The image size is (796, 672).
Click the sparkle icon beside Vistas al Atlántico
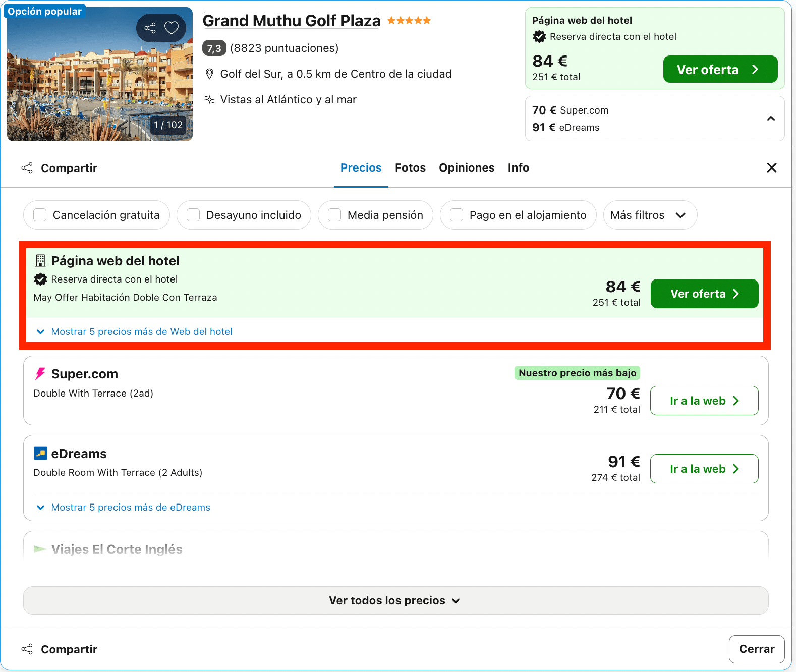click(x=210, y=99)
